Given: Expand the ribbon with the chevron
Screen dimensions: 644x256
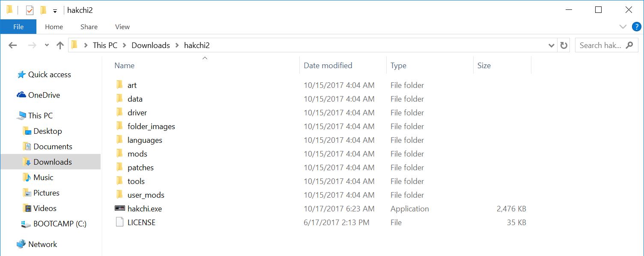Looking at the screenshot, I should point(623,27).
